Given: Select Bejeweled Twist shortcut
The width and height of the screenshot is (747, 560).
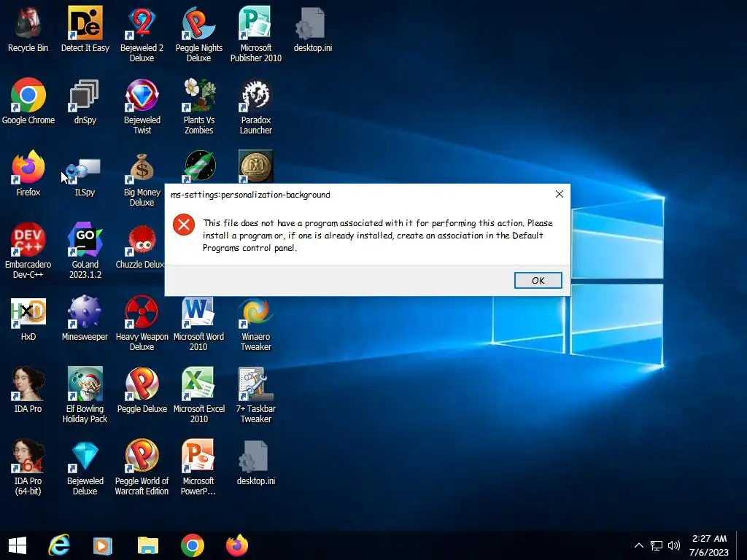Looking at the screenshot, I should 142,106.
